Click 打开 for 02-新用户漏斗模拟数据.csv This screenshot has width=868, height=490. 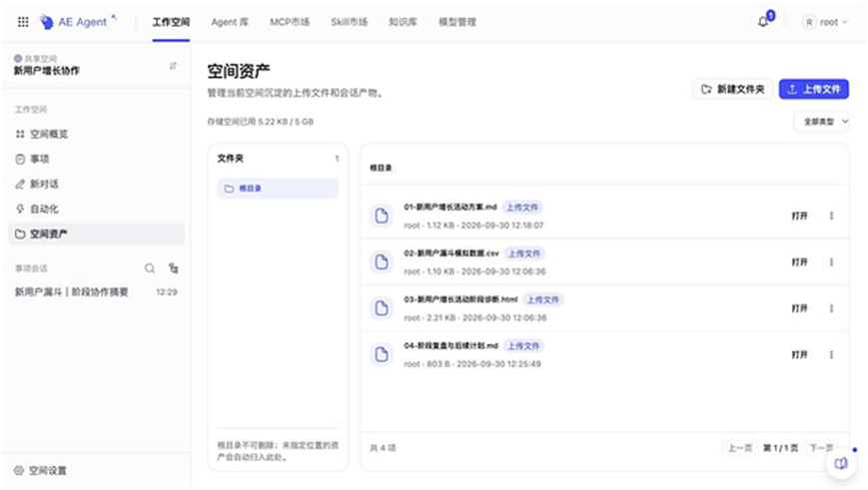[x=799, y=261]
